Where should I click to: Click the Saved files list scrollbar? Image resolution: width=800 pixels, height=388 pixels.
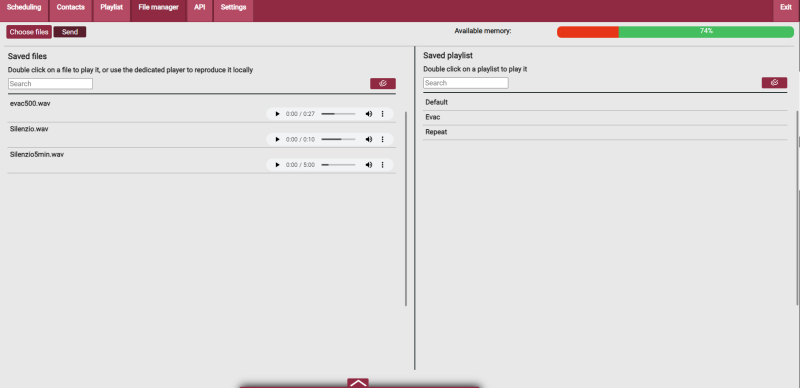point(406,209)
